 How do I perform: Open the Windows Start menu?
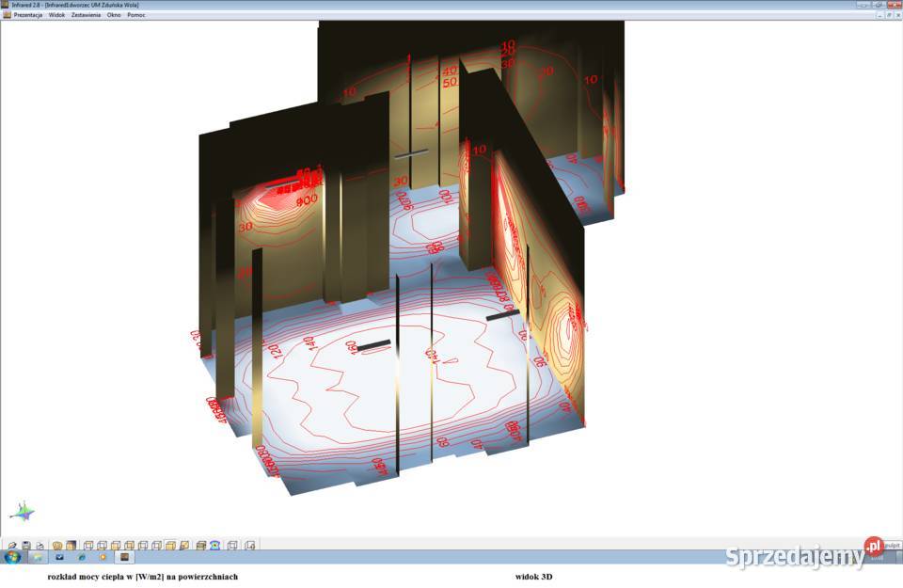pyautogui.click(x=12, y=557)
